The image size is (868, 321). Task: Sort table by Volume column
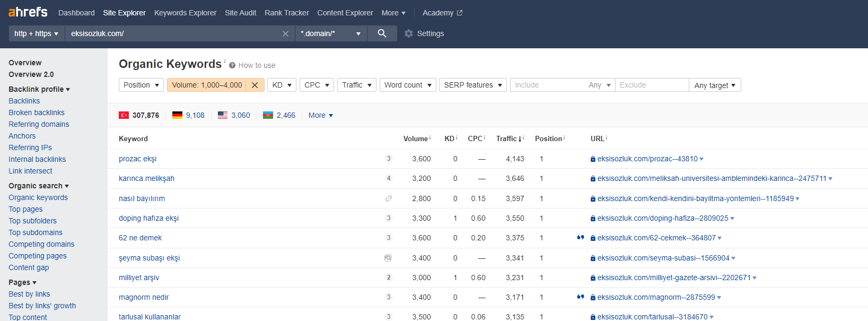[x=417, y=138]
